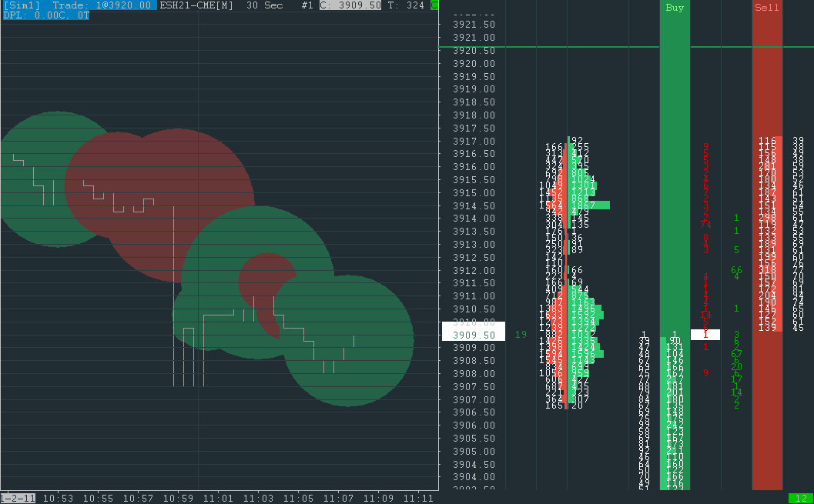The height and width of the screenshot is (504, 814).
Task: Click the 3907.50 price ladder row
Action: click(474, 387)
